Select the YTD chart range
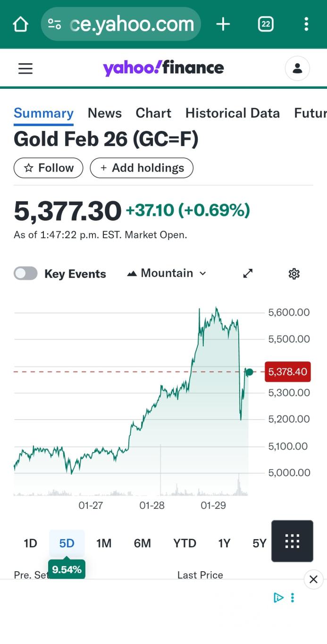 coord(184,543)
